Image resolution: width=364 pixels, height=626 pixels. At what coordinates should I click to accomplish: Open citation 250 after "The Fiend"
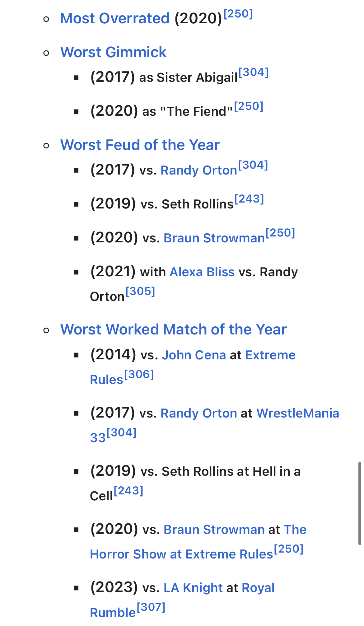(x=249, y=106)
